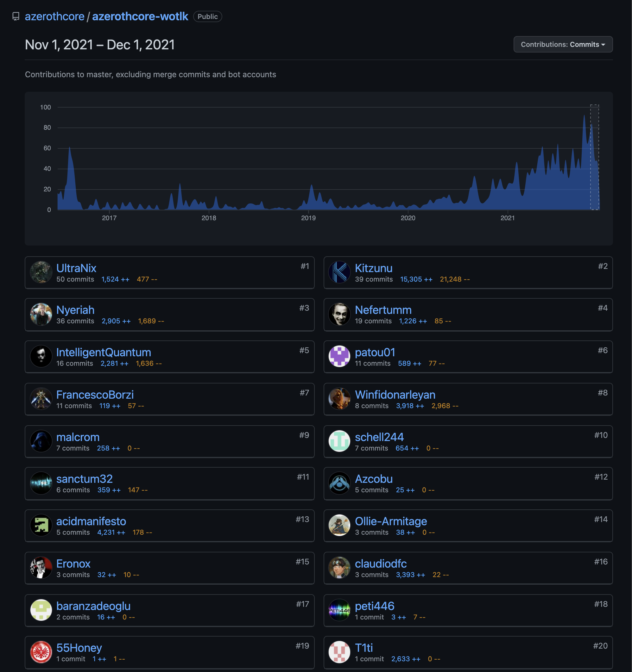View FrancescoBorzi's 11 commits

(74, 406)
